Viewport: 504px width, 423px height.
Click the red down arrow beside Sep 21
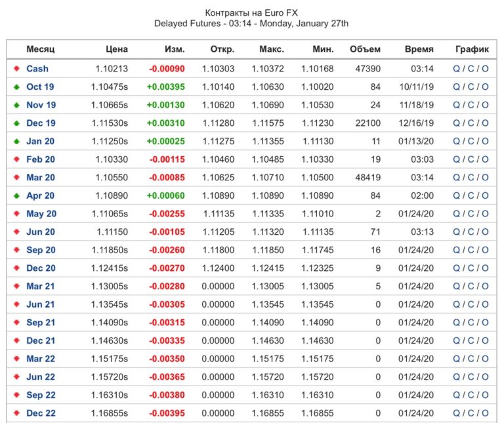tap(16, 322)
